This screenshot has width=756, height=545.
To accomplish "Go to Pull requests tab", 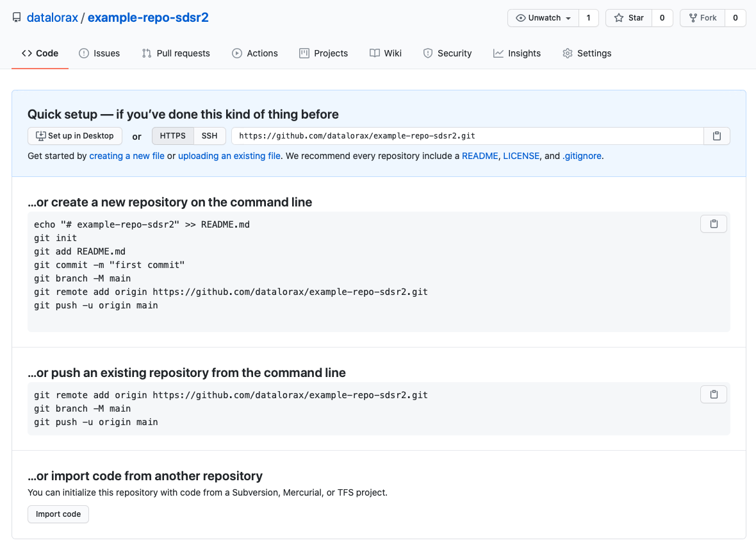I will tap(176, 53).
